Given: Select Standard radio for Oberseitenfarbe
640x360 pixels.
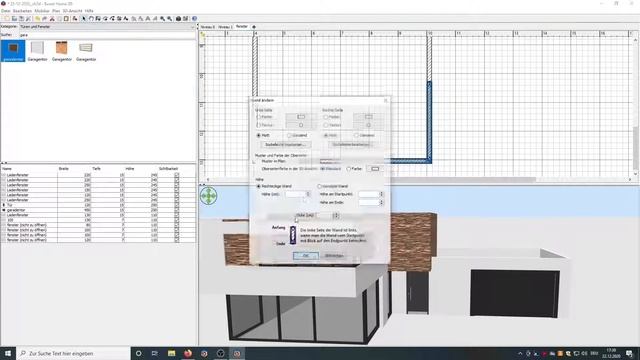Looking at the screenshot, I should [x=322, y=169].
